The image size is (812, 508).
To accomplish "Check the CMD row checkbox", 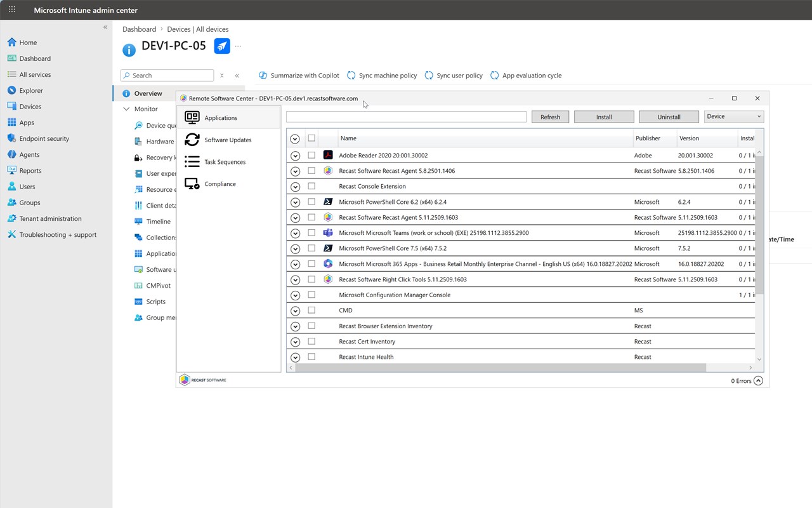I will 311,310.
